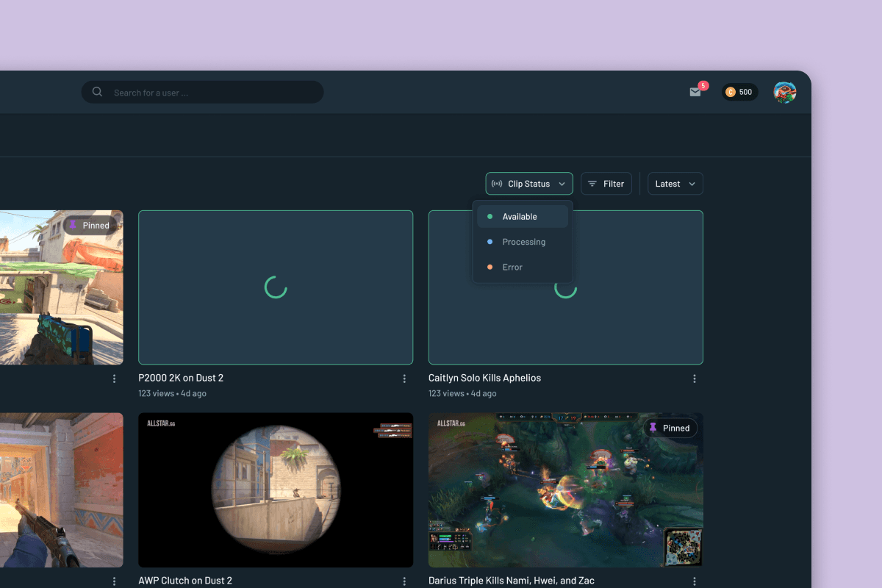Open options menu for Darius Triple Kills clip
Image resolution: width=882 pixels, height=588 pixels.
click(x=695, y=581)
